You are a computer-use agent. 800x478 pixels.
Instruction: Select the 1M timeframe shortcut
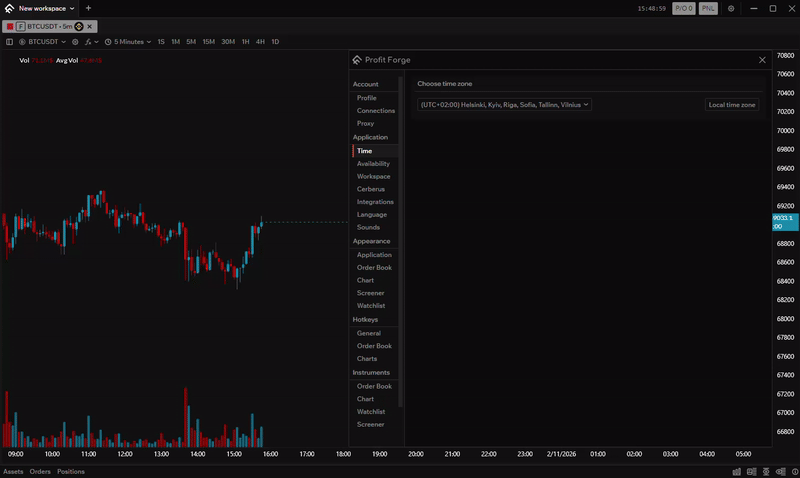pos(176,42)
